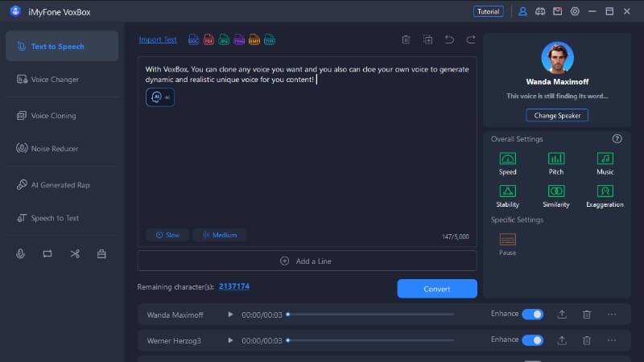
Task: Export the Werner Herzog3 audio
Action: tap(562, 340)
